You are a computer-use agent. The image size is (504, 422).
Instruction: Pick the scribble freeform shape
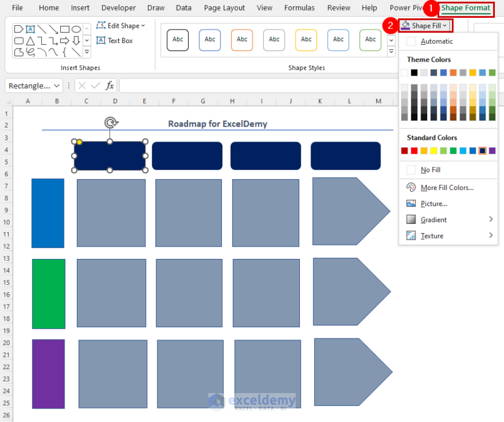click(30, 52)
